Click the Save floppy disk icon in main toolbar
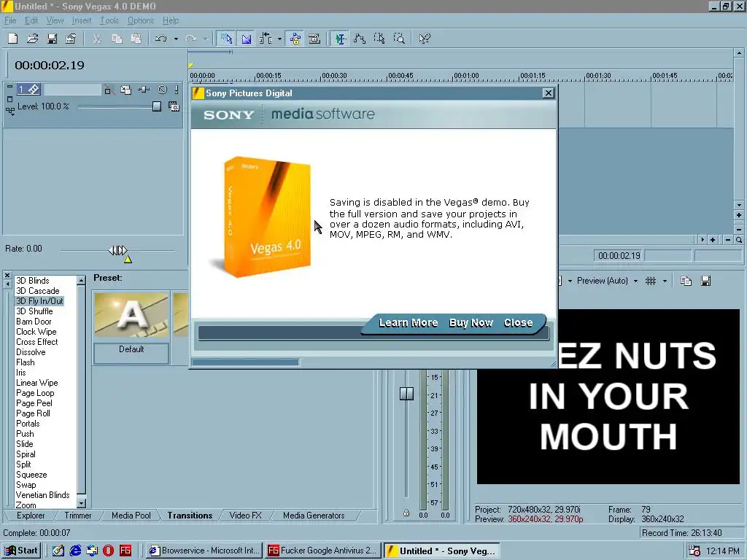Viewport: 747px width, 560px height. point(52,39)
